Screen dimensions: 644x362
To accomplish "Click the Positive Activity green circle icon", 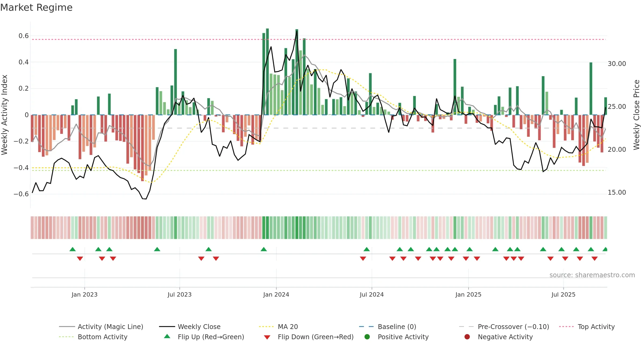I will tap(367, 337).
